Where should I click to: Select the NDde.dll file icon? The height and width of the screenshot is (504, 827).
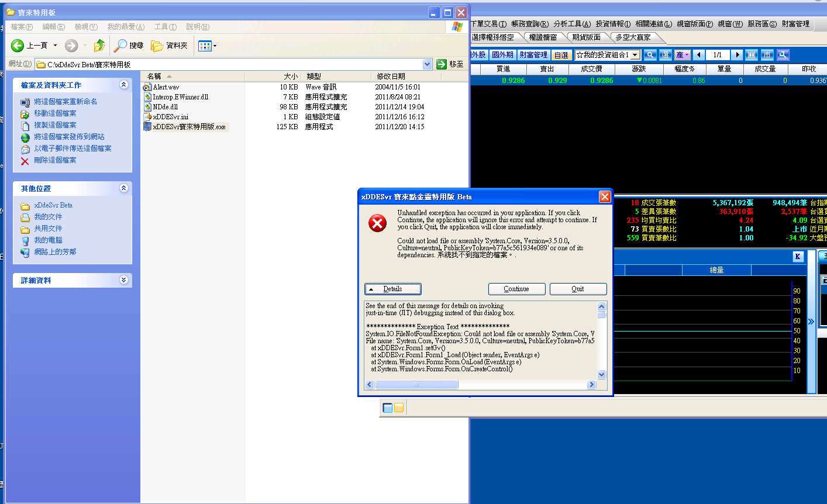(147, 107)
